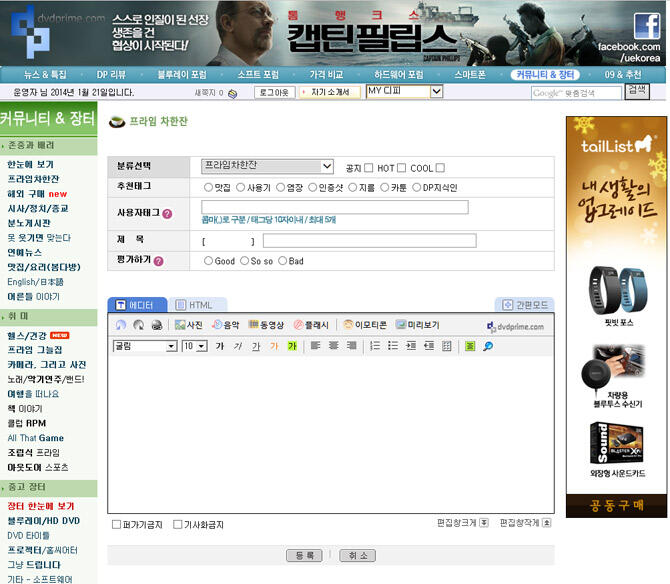Select the 카툰 tag radio button
This screenshot has width=670, height=584.
point(385,187)
